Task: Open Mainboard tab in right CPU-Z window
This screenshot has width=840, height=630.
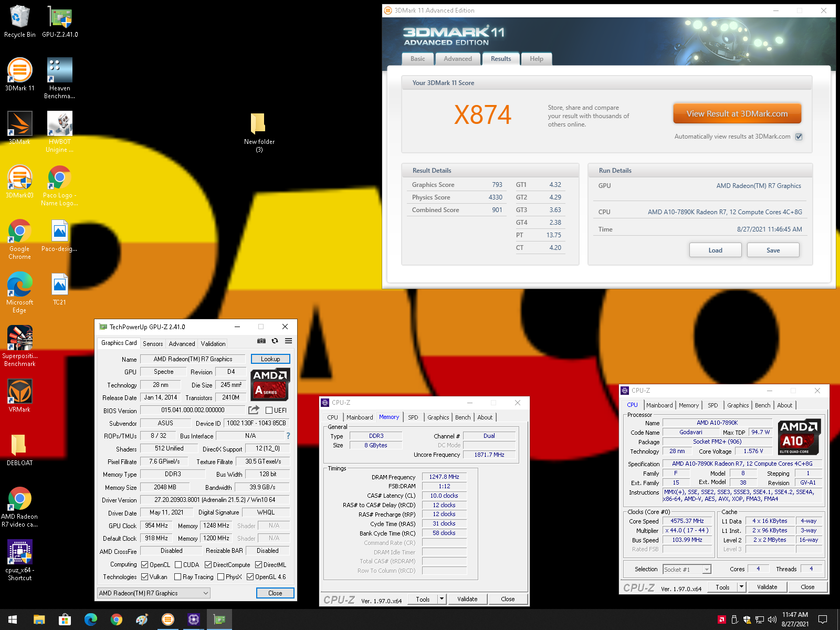Action: (x=659, y=405)
